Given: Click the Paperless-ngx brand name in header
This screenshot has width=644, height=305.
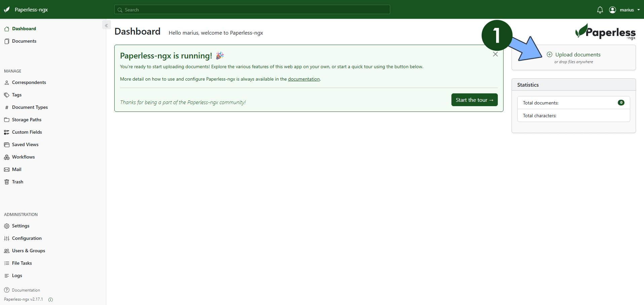Looking at the screenshot, I should point(31,10).
